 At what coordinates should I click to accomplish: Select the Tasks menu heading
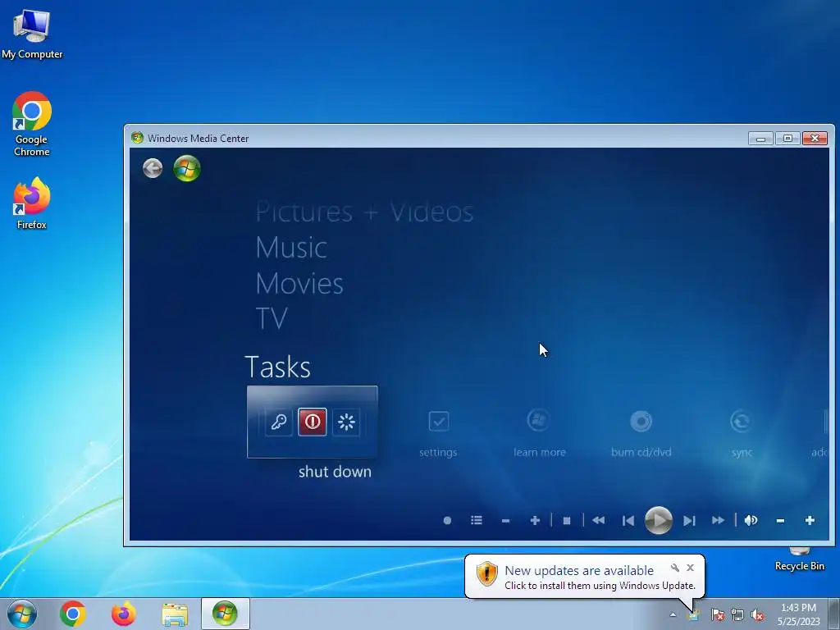coord(277,367)
